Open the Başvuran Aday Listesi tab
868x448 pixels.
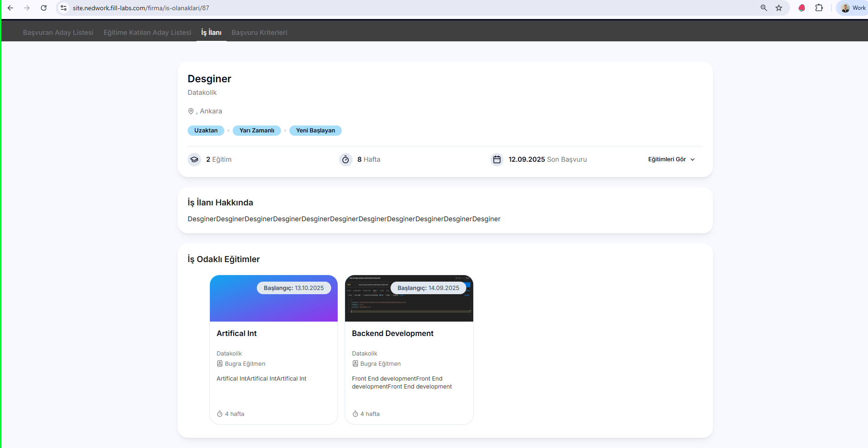click(x=58, y=33)
